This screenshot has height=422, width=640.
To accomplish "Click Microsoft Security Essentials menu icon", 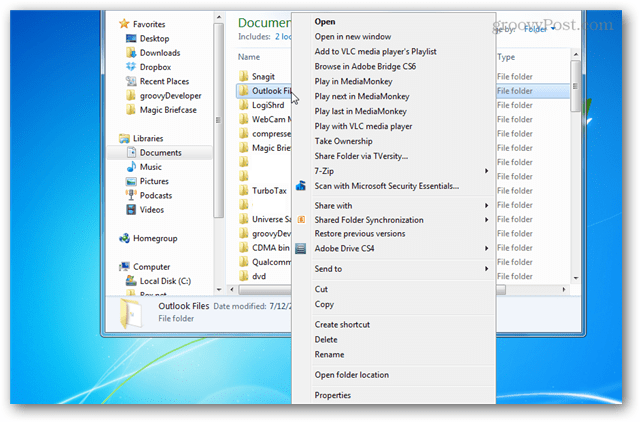I will tap(301, 186).
